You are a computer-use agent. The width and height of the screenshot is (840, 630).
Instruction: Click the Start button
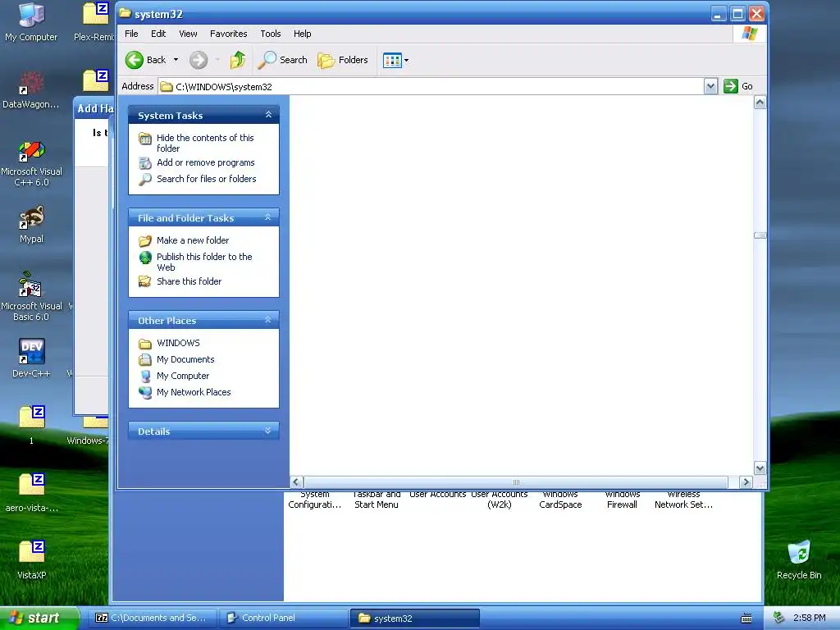pos(39,618)
